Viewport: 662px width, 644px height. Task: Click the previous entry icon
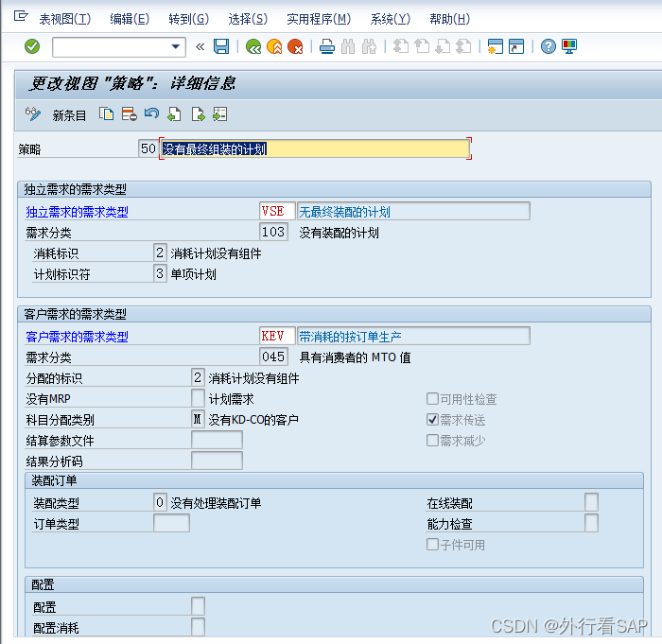[x=174, y=114]
